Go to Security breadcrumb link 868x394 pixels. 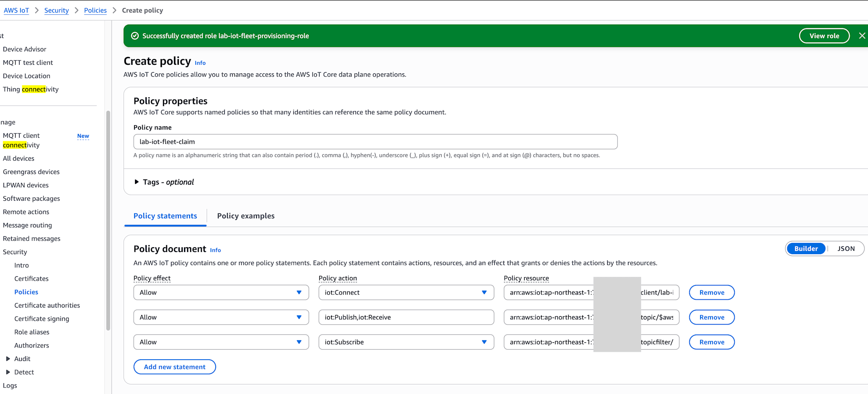[x=56, y=10]
